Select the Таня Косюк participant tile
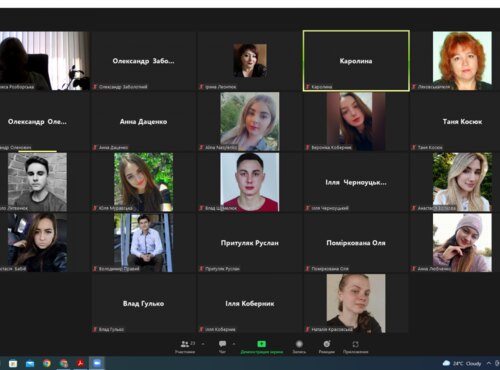The height and width of the screenshot is (370, 500). (462, 121)
